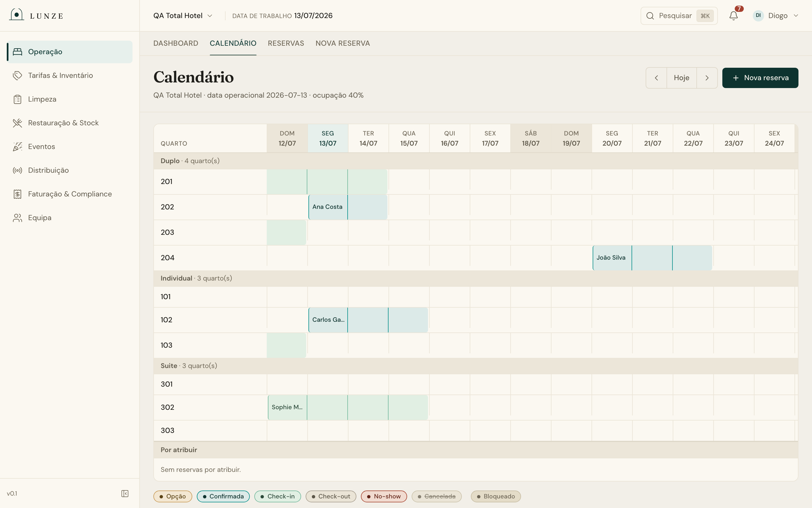812x508 pixels.
Task: Click the ⌘K shortcut badge
Action: 705,16
